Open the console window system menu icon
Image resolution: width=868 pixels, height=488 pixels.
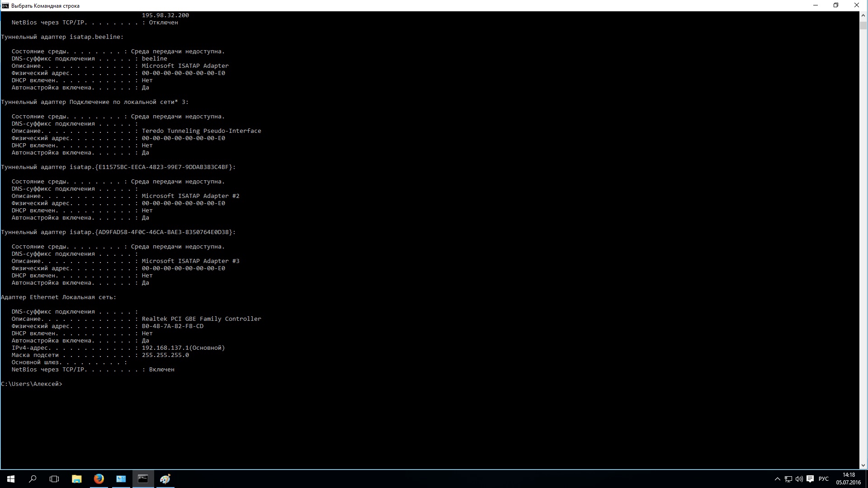(x=5, y=5)
